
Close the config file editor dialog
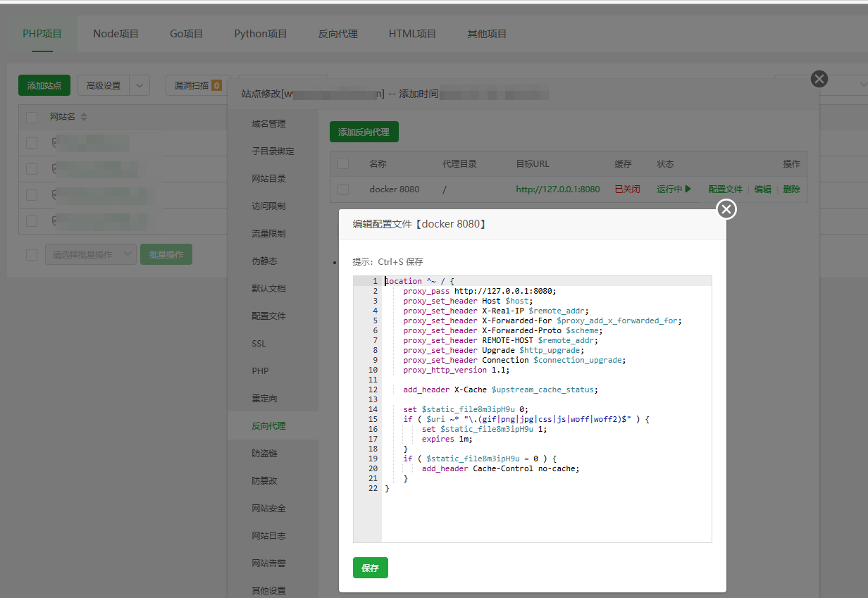(726, 209)
